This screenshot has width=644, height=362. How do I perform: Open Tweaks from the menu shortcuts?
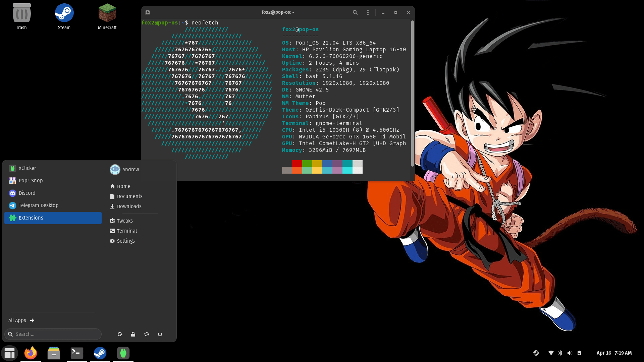(124, 221)
